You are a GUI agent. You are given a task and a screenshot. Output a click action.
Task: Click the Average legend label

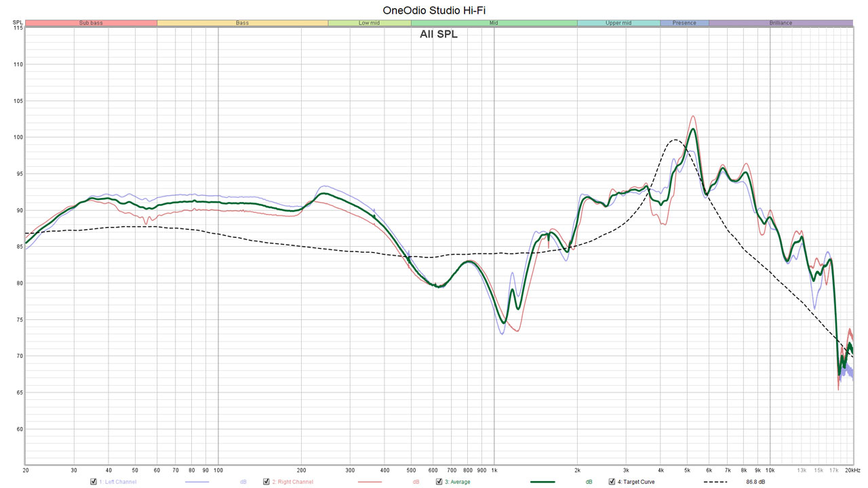point(457,482)
